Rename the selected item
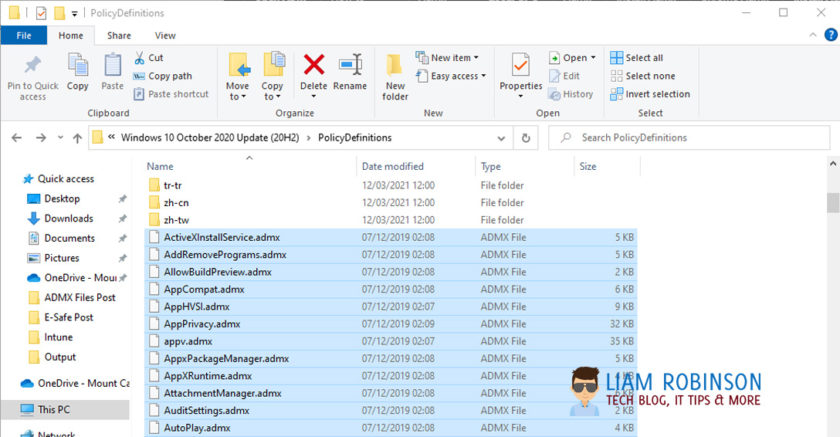 click(350, 72)
